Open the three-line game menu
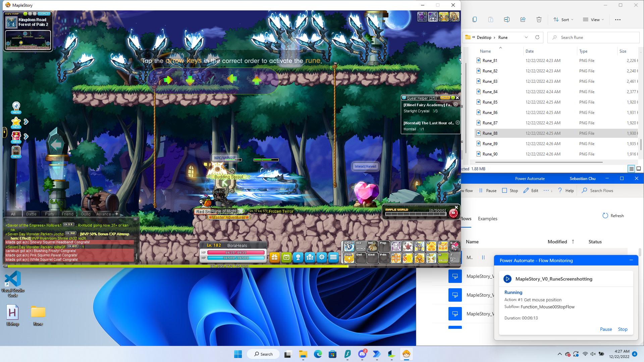This screenshot has width=644, height=362. pyautogui.click(x=333, y=257)
